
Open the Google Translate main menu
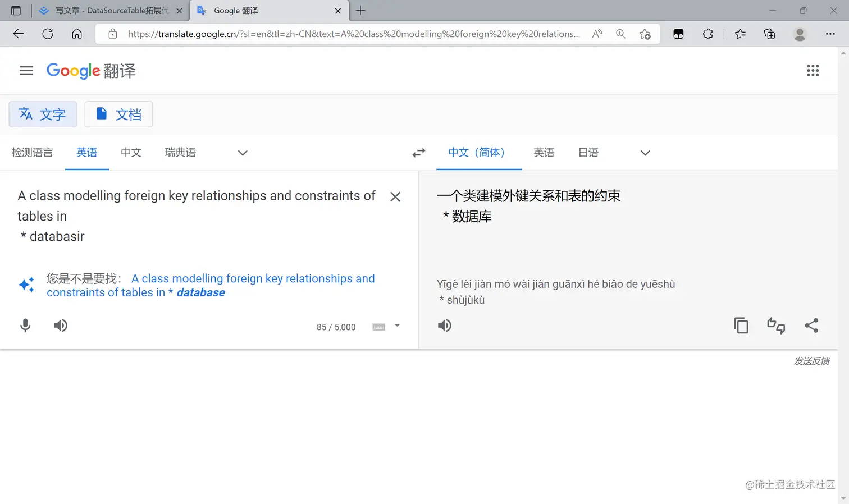26,71
